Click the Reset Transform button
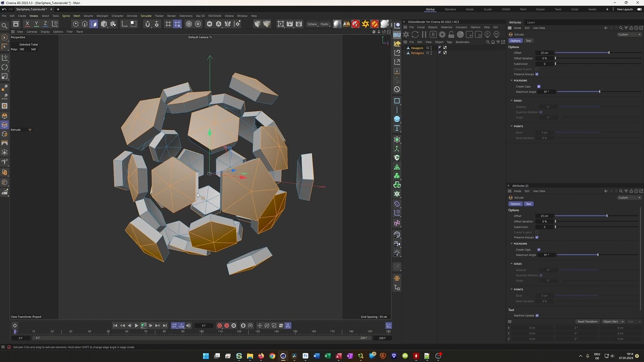 click(x=587, y=322)
